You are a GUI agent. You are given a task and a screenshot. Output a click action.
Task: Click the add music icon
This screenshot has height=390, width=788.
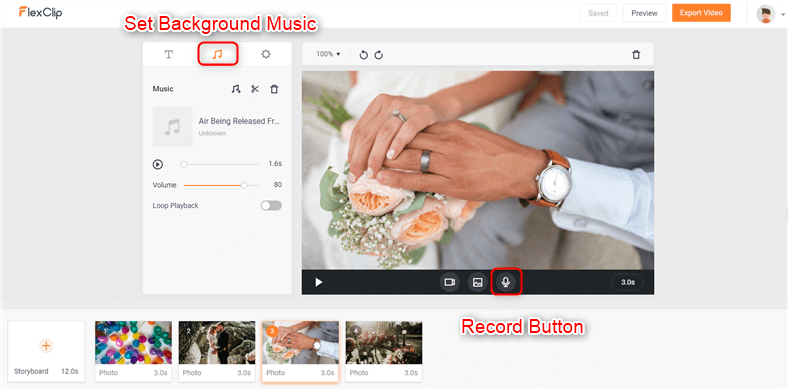[236, 89]
